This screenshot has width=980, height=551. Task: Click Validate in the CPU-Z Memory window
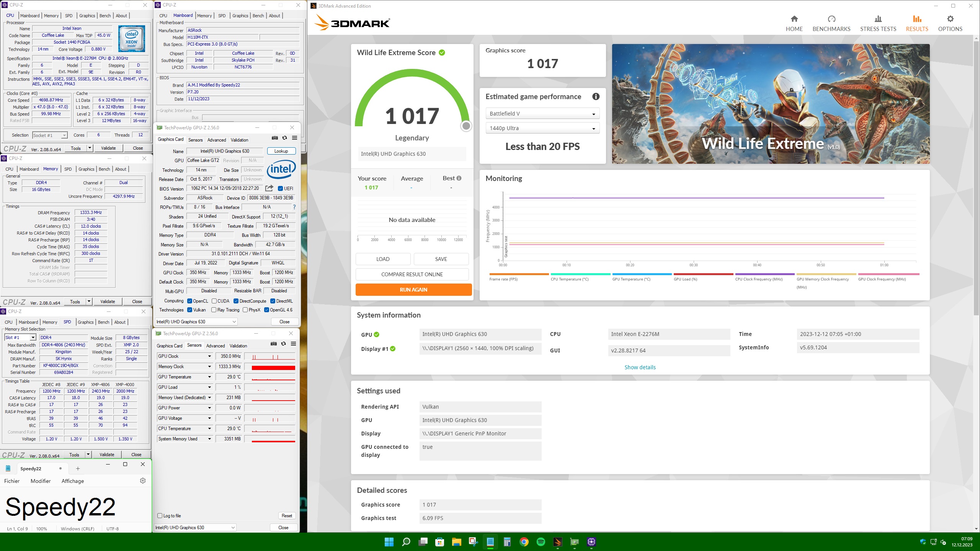pyautogui.click(x=108, y=302)
